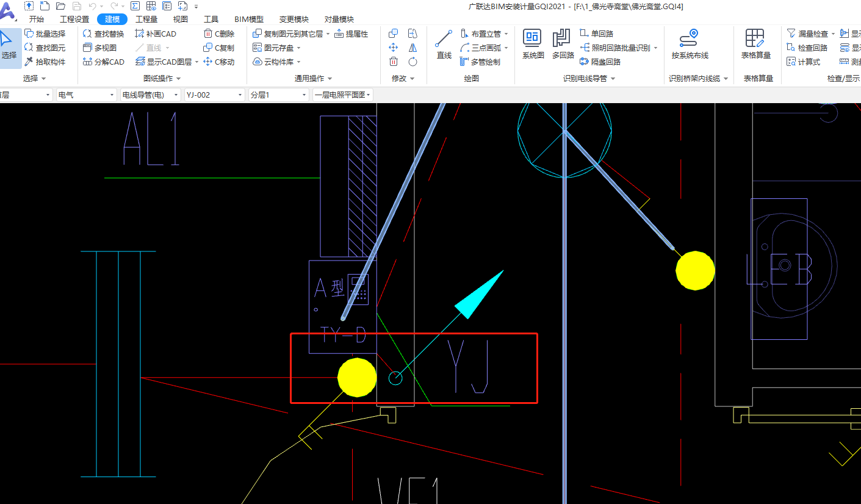Viewport: 861px width, 504px height.
Task: Click the right yellow lamp circle near LEB
Action: click(x=695, y=270)
